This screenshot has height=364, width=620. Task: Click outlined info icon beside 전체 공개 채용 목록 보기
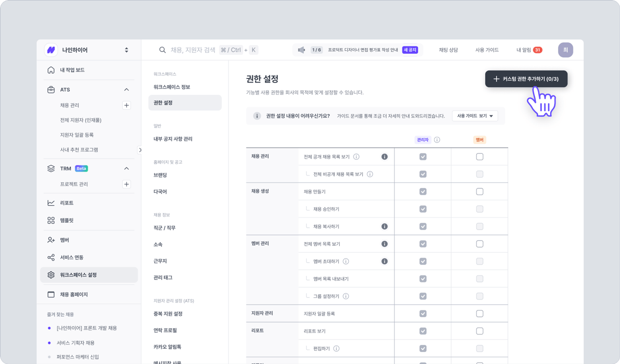356,157
